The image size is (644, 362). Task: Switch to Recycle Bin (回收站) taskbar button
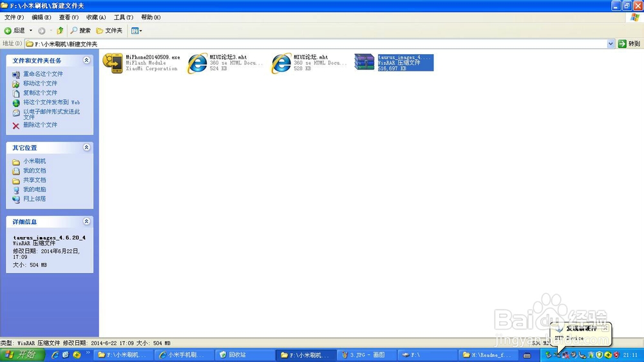pos(244,355)
